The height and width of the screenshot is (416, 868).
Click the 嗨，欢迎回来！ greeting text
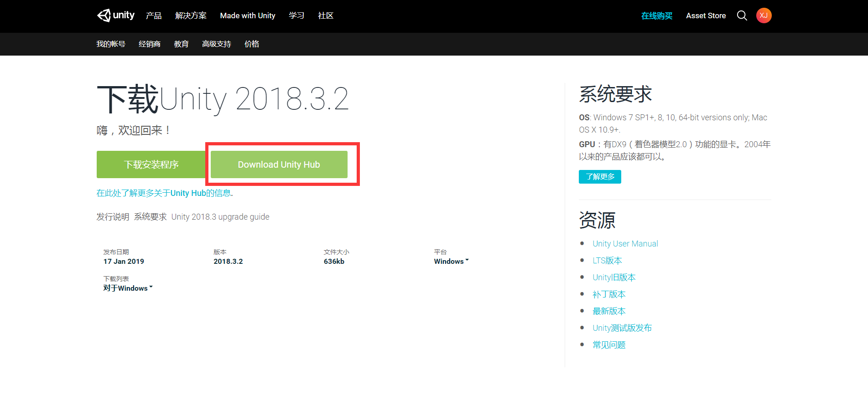tap(134, 131)
